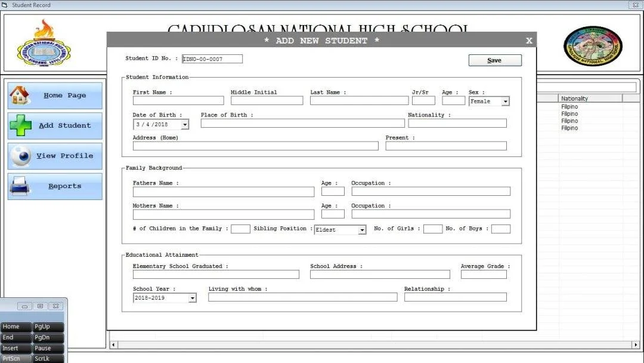Screen dimensions: 644x363
Task: Go to View Profile
Action: [55, 156]
